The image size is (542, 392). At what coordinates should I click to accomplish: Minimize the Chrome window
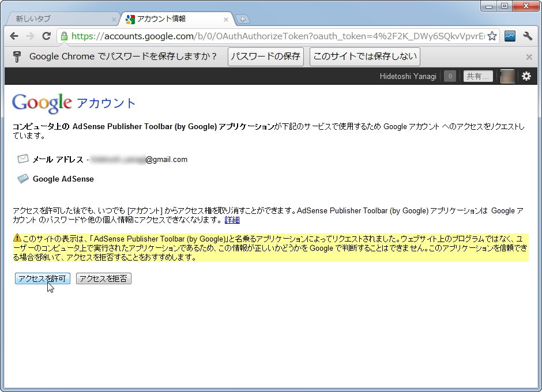(489, 6)
